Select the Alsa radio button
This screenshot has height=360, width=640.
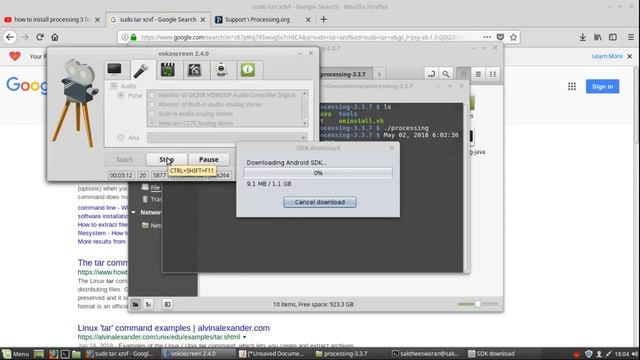click(x=121, y=138)
